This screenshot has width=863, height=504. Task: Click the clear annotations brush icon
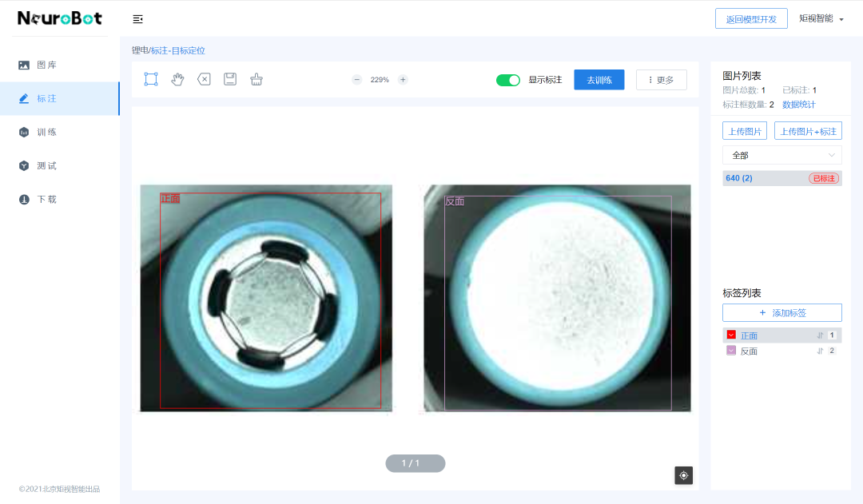click(257, 79)
